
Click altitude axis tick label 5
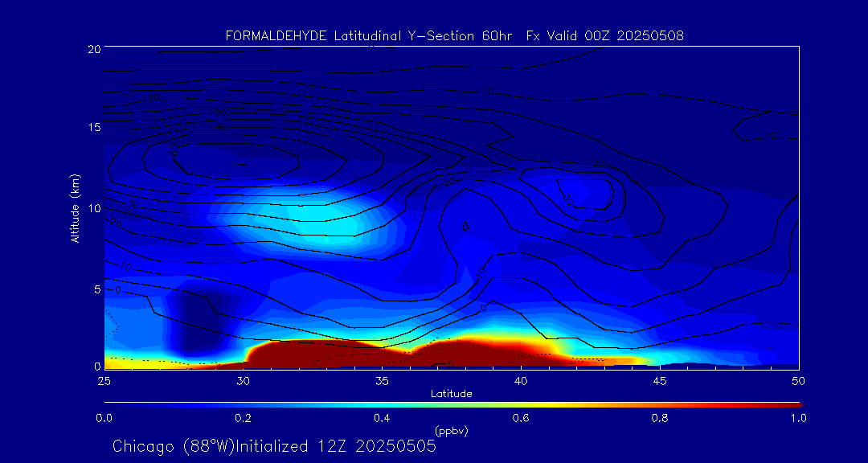tap(96, 289)
